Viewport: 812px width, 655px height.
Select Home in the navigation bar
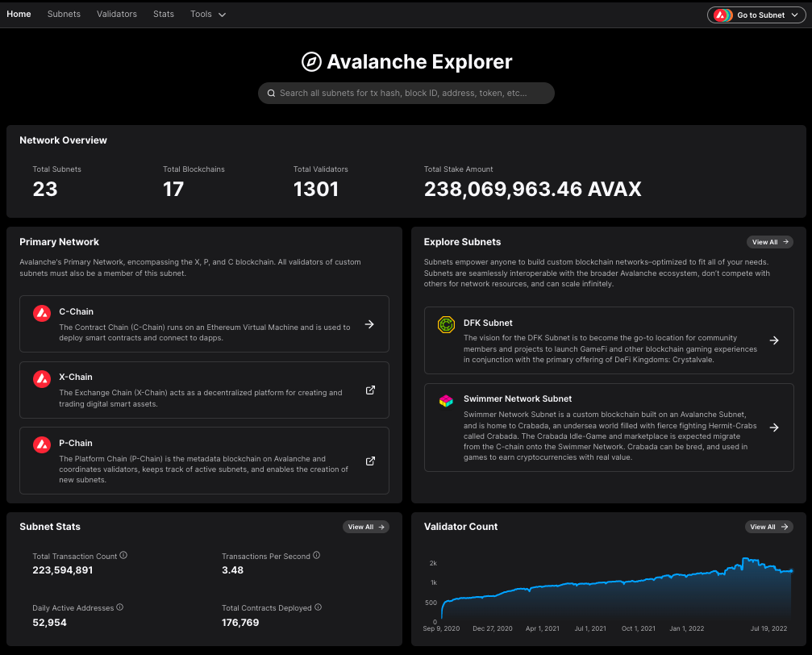[19, 14]
